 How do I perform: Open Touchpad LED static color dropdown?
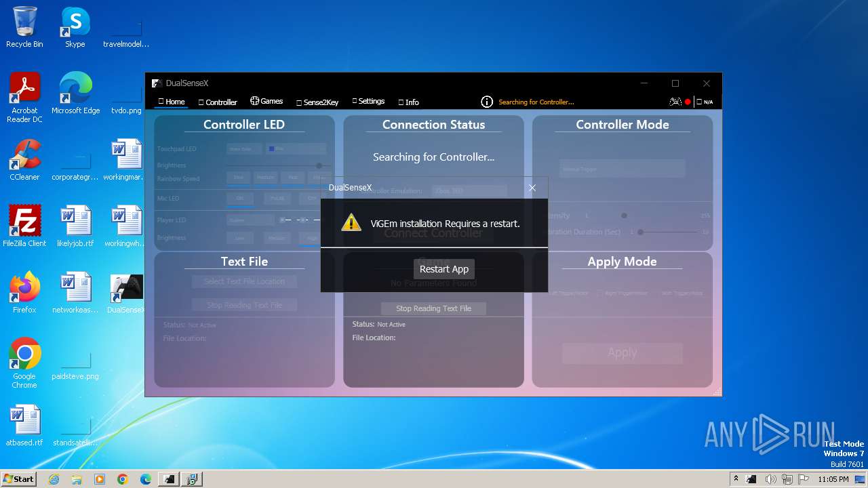coord(244,148)
